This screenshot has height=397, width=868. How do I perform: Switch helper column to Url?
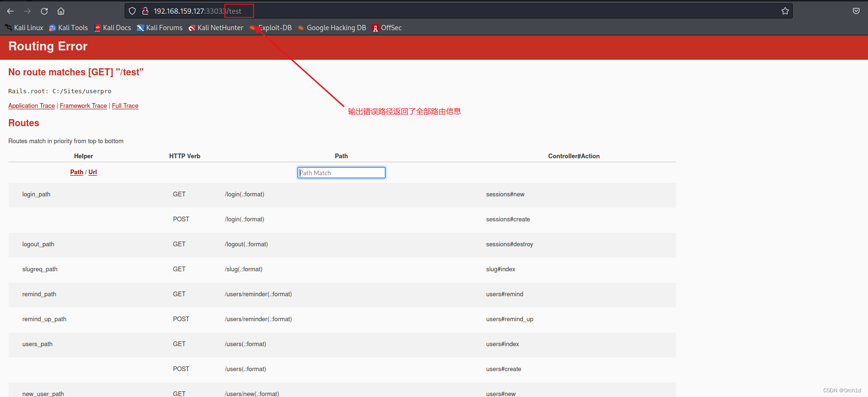[93, 172]
